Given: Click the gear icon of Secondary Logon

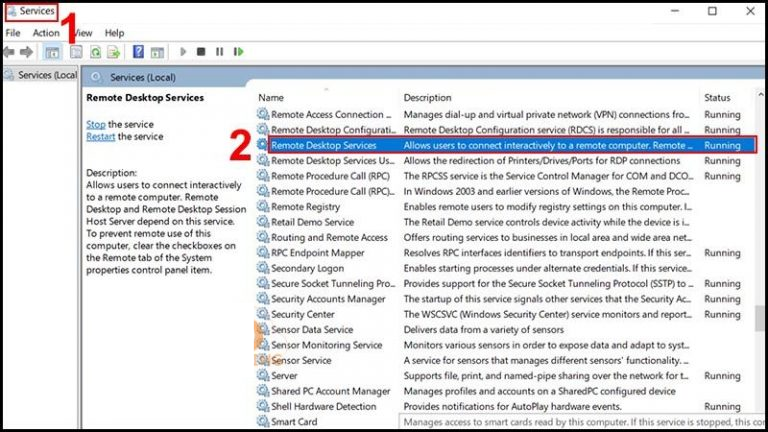Looking at the screenshot, I should pyautogui.click(x=263, y=268).
